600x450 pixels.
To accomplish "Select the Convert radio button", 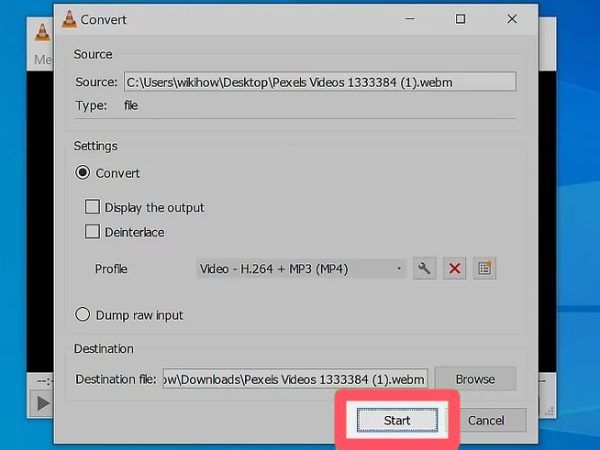I will coord(82,173).
